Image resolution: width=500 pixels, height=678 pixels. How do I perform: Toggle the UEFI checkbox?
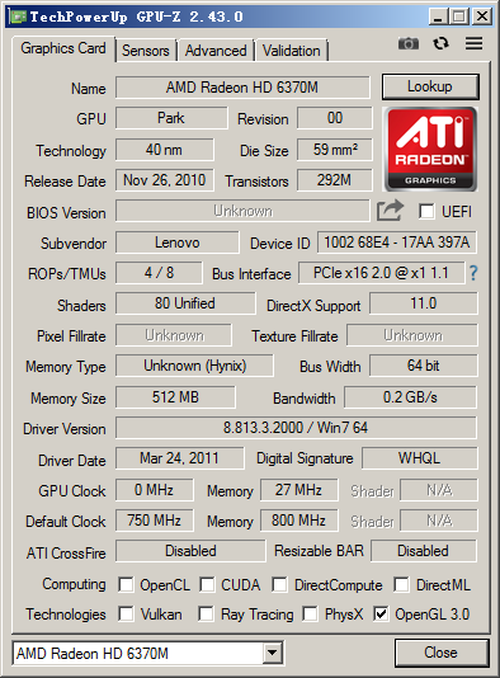pos(426,211)
